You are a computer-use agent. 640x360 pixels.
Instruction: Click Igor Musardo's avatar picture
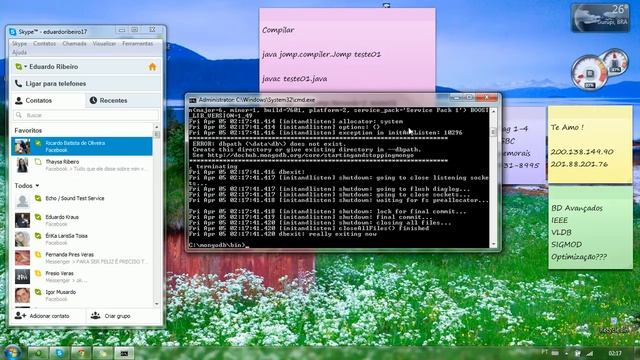(x=22, y=295)
